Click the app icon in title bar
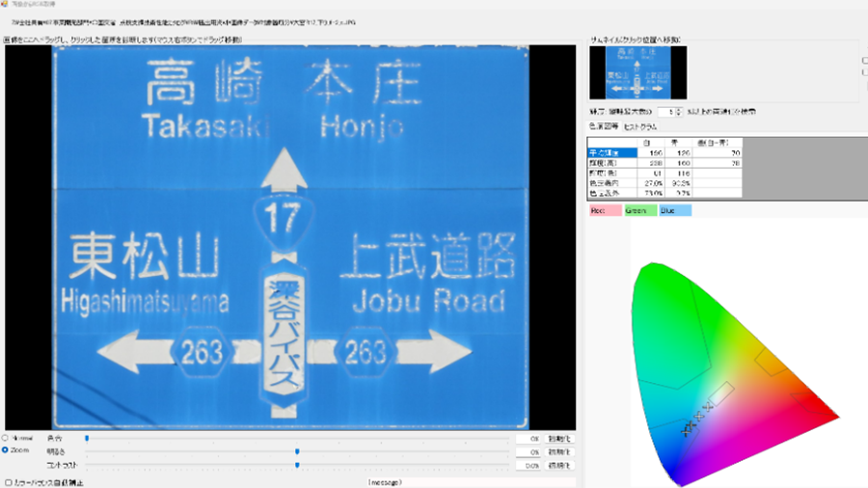The height and width of the screenshot is (488, 868). tap(5, 6)
